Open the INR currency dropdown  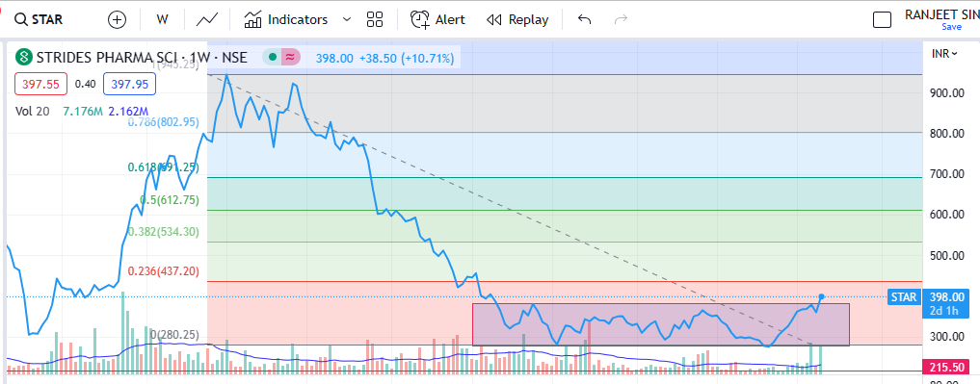coord(945,54)
